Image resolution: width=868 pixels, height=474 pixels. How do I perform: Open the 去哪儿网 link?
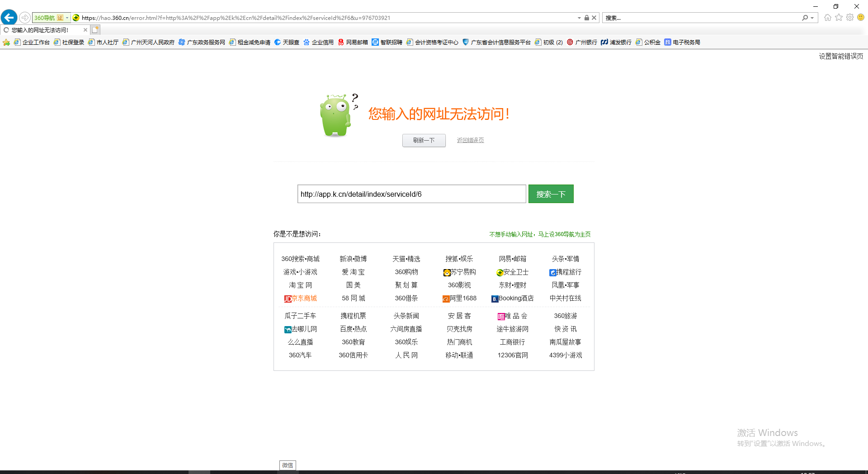coord(300,329)
